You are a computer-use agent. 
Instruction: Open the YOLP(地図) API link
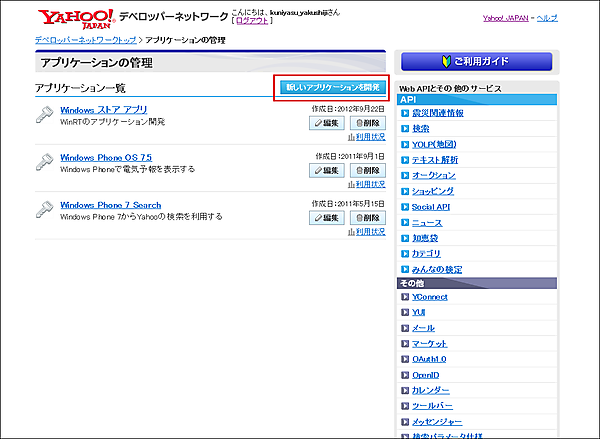[x=434, y=144]
